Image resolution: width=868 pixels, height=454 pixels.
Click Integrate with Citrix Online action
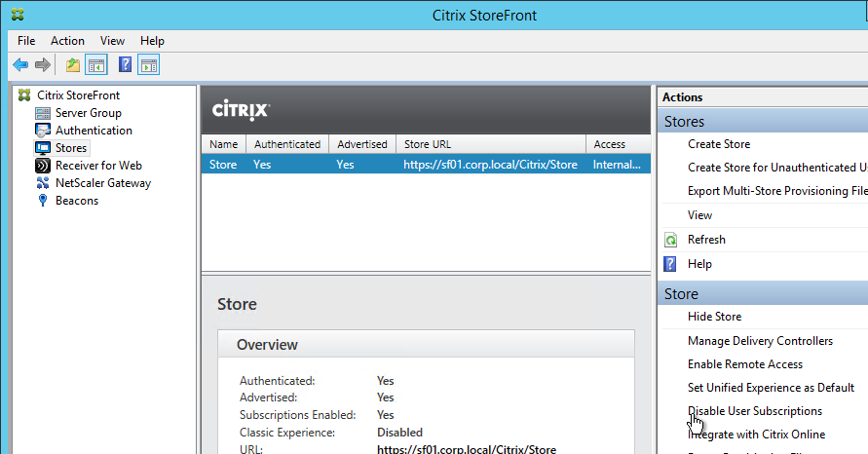[756, 435]
